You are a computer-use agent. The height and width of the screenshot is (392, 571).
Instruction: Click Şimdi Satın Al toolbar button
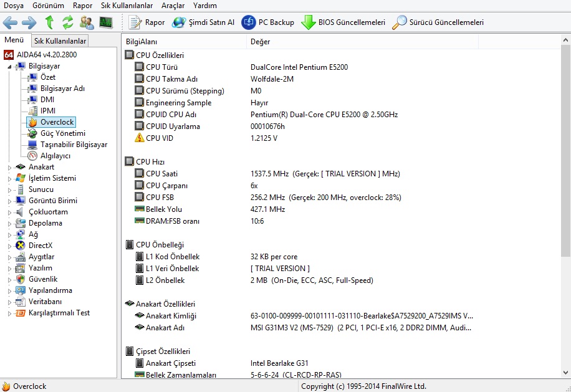tap(203, 22)
